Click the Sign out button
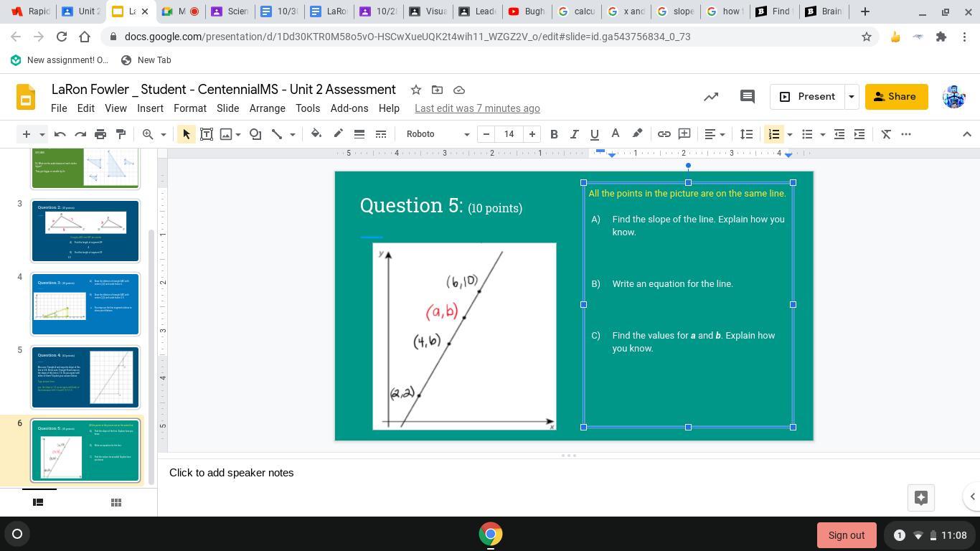Screen dimensions: 980x551 [x=847, y=535]
